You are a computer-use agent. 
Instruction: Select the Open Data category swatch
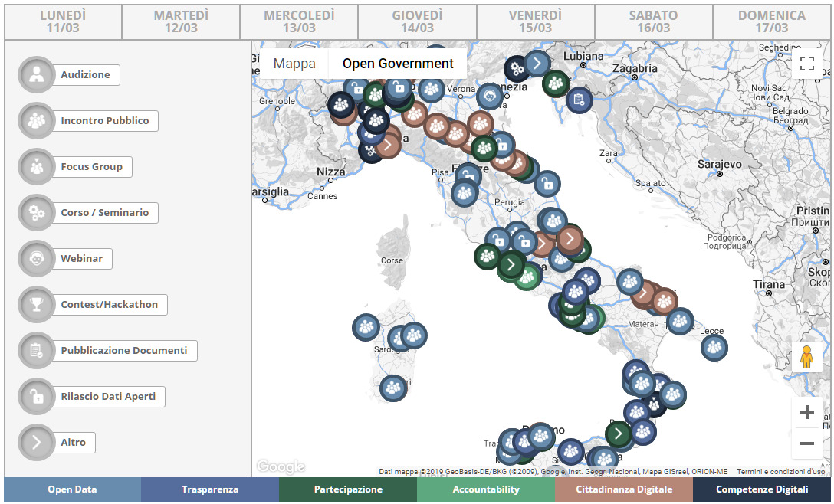coord(72,489)
